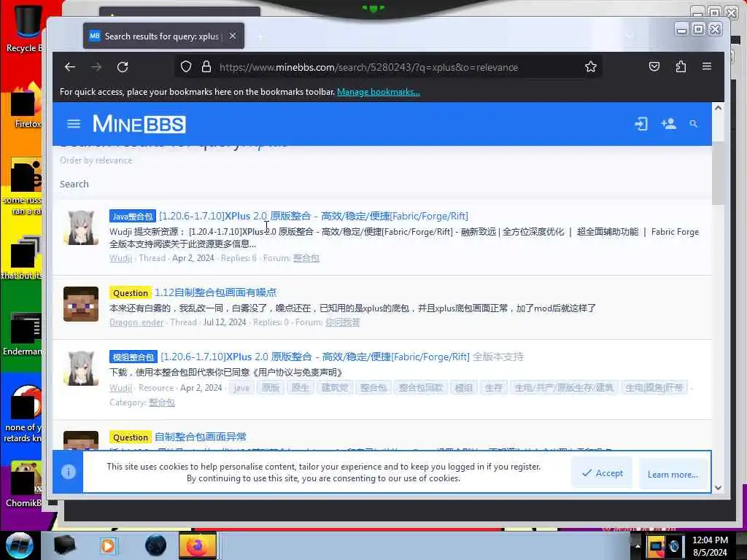
Task: Click the Dragon_ender author link
Action: point(136,322)
